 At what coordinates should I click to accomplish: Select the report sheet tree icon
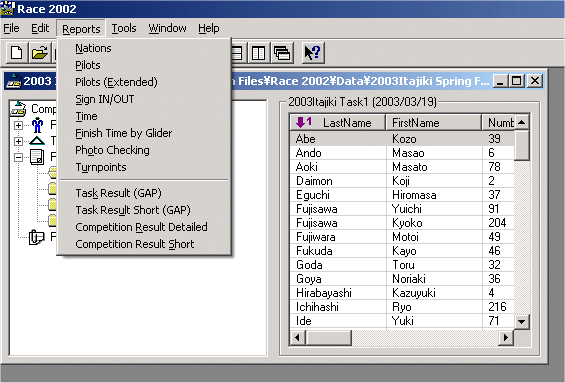[x=37, y=157]
